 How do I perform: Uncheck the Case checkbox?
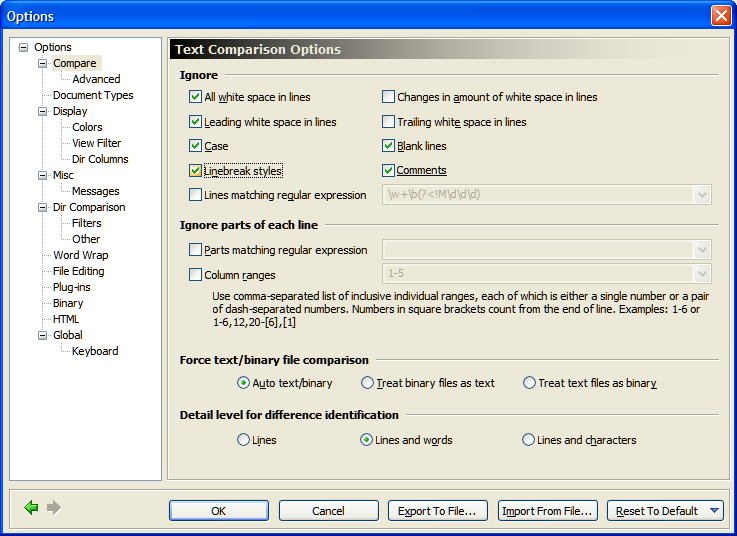pyautogui.click(x=196, y=146)
